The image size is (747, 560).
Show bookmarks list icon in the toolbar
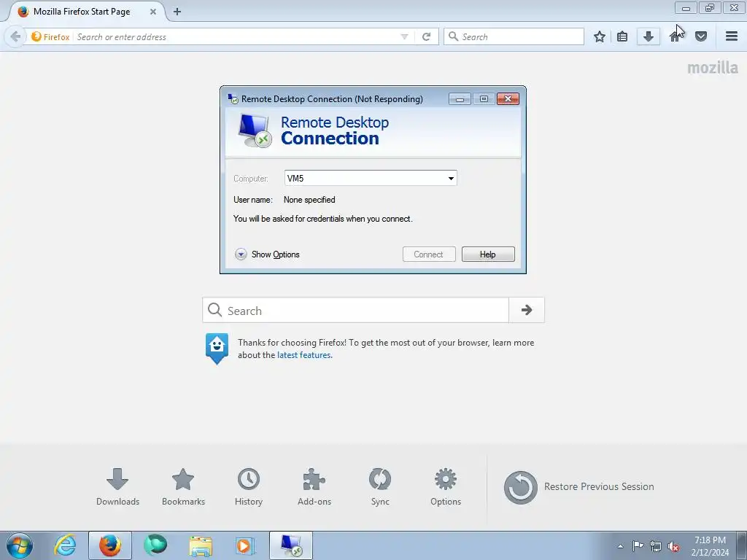tap(622, 36)
